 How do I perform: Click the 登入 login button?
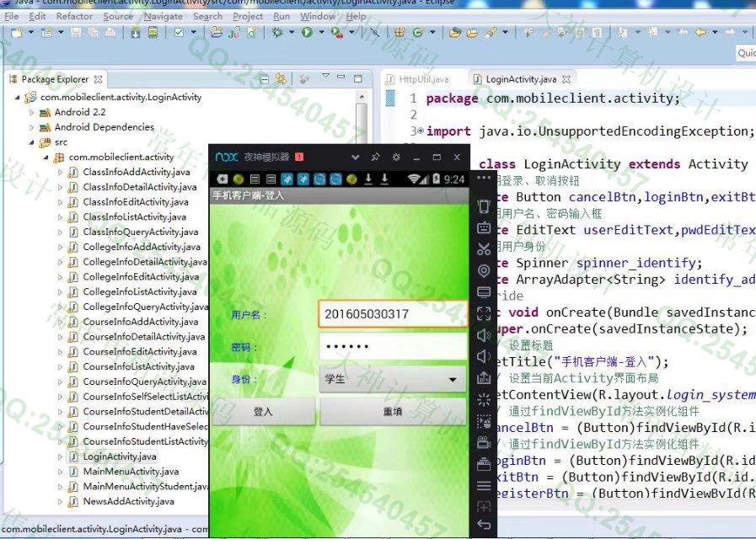point(263,412)
